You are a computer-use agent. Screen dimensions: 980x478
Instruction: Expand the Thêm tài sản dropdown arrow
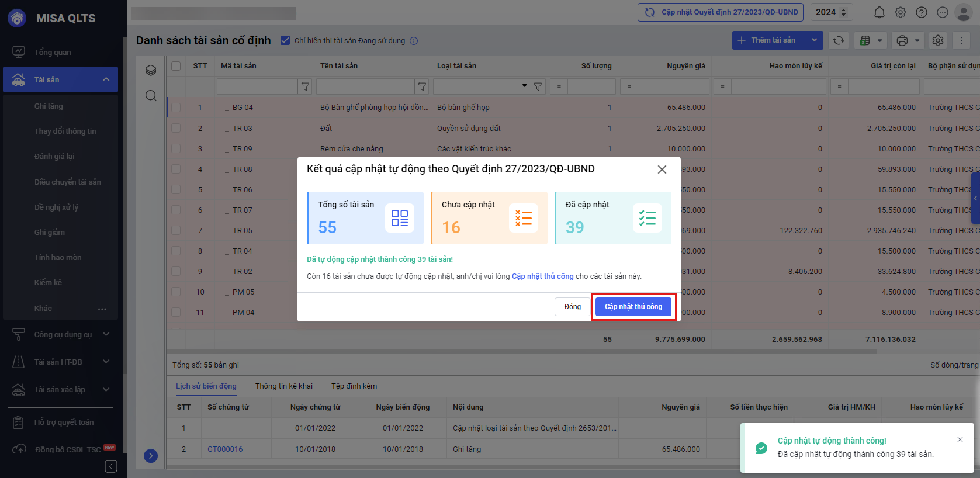[x=814, y=40]
